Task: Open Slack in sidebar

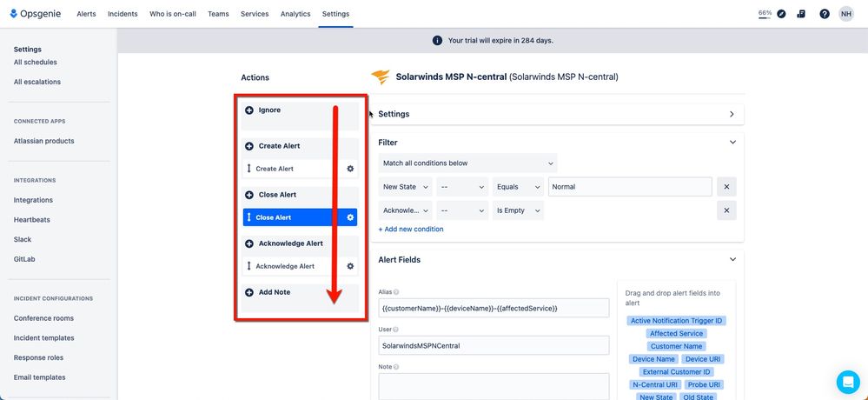Action: (23, 239)
